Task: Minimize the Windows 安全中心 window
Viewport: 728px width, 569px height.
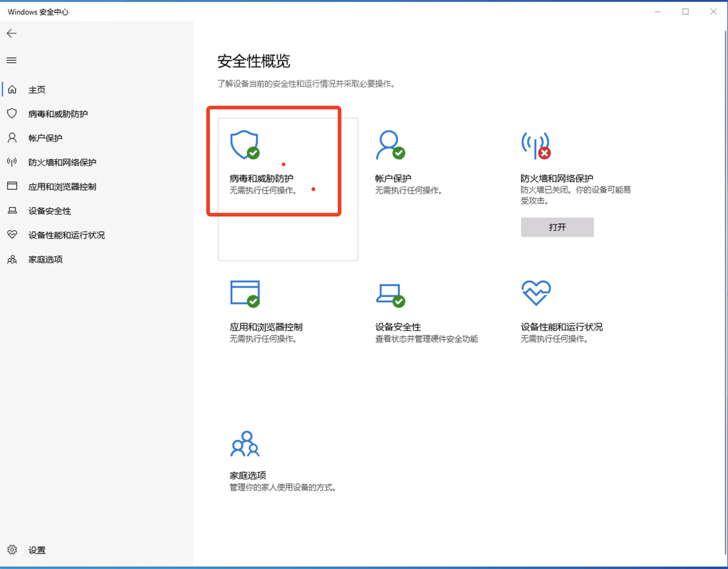Action: coord(658,12)
